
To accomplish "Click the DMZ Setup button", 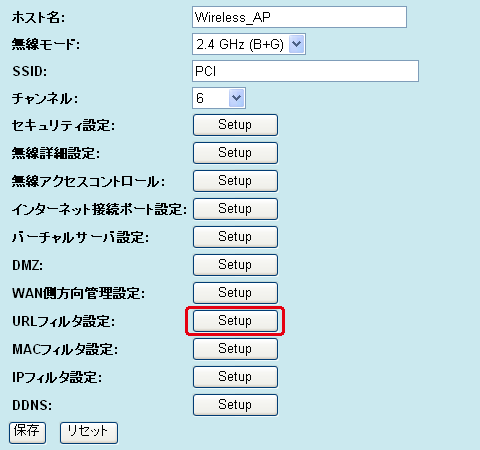I will (235, 265).
